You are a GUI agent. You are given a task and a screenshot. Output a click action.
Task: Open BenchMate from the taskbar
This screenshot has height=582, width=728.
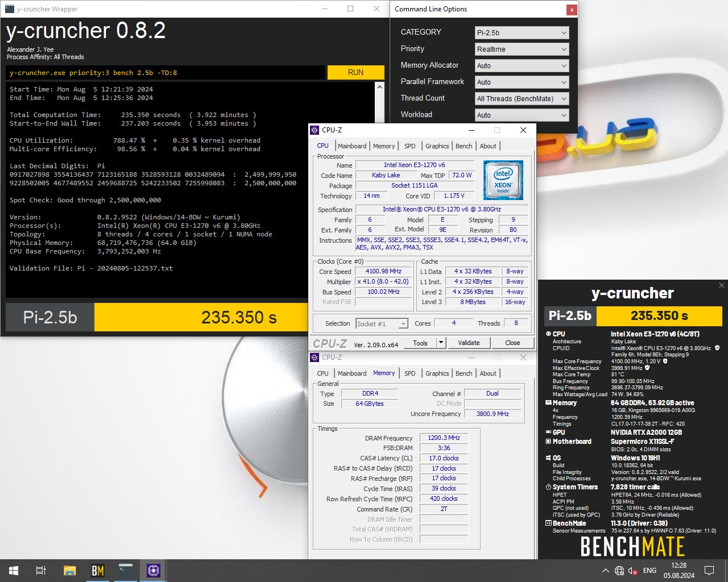click(x=98, y=571)
